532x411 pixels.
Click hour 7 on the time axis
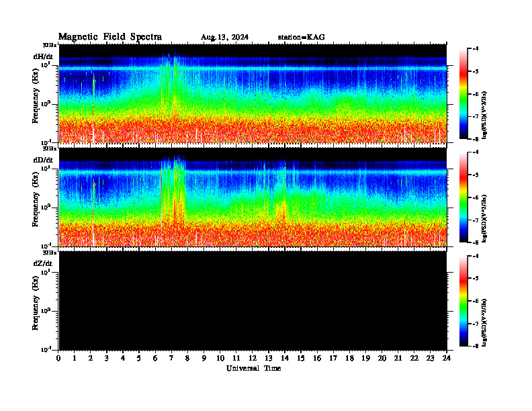coord(172,359)
